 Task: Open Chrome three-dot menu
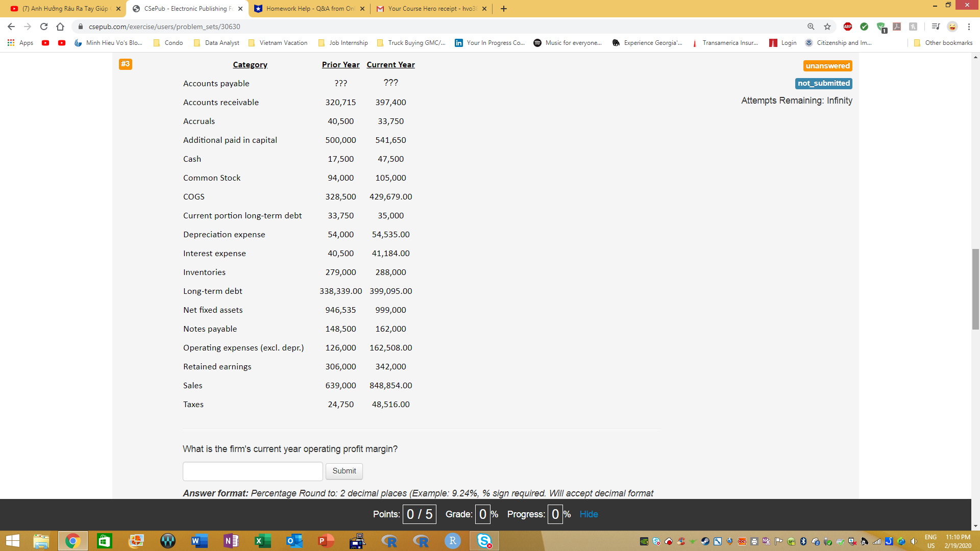click(x=969, y=27)
